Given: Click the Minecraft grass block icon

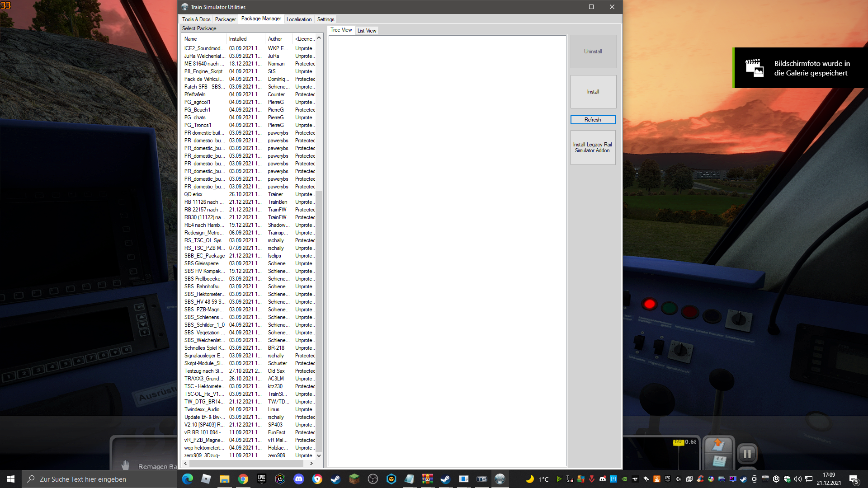Looking at the screenshot, I should point(354,479).
